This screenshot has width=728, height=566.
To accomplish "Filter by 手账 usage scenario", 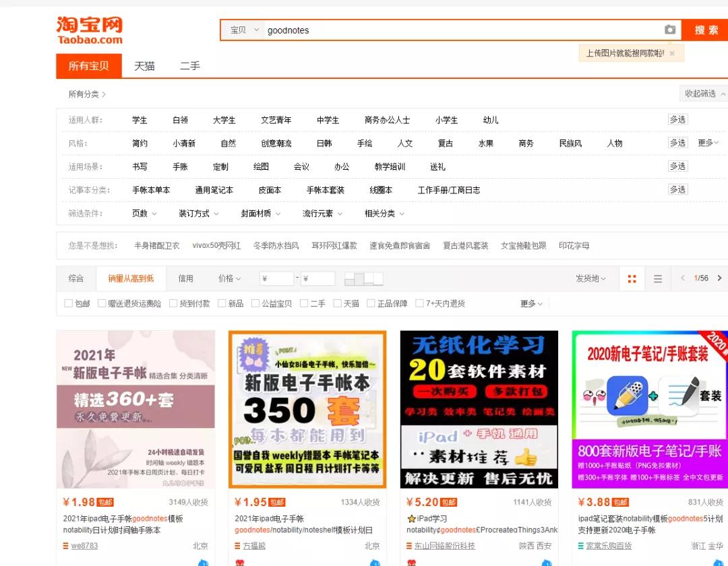I will (x=180, y=166).
